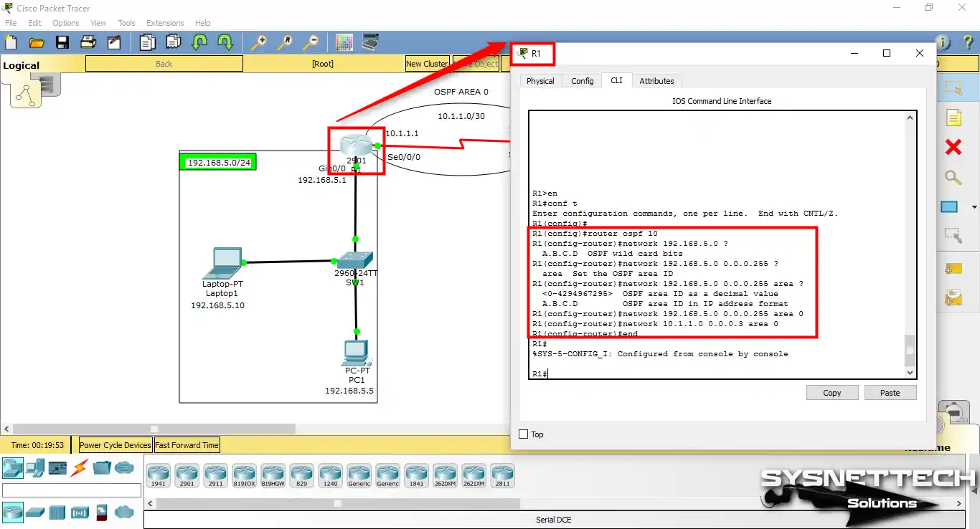Click the Logical workspace tab label

coord(22,65)
